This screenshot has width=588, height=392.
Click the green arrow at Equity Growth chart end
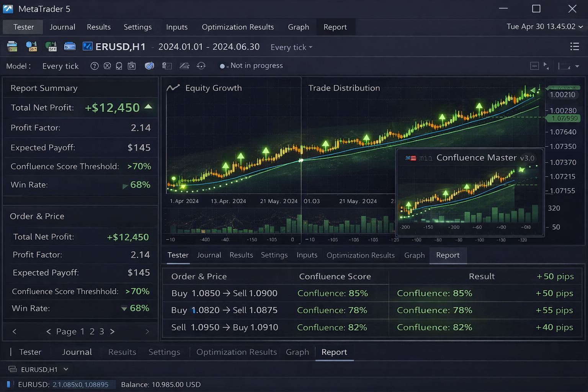coord(532,90)
